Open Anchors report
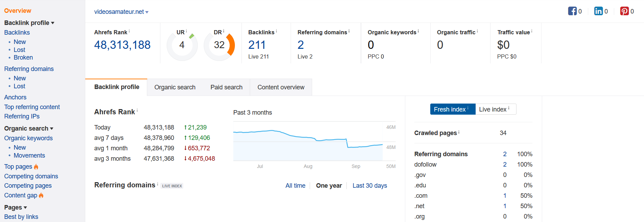The width and height of the screenshot is (644, 222). [15, 97]
